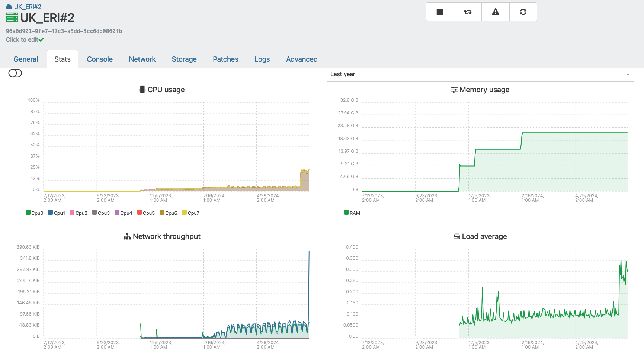Toggle the Cpu3 legend swatch
This screenshot has width=644, height=349.
point(94,213)
